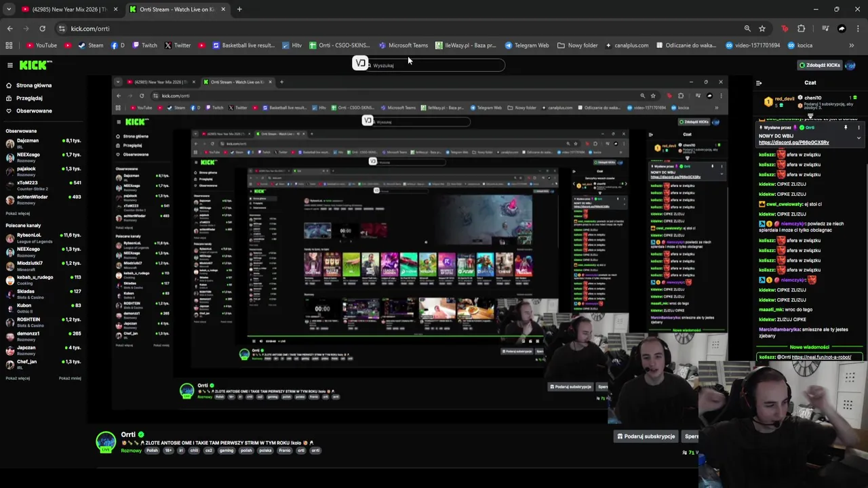Open the canalplus.com bookmark
This screenshot has height=488, width=868.
click(x=627, y=45)
